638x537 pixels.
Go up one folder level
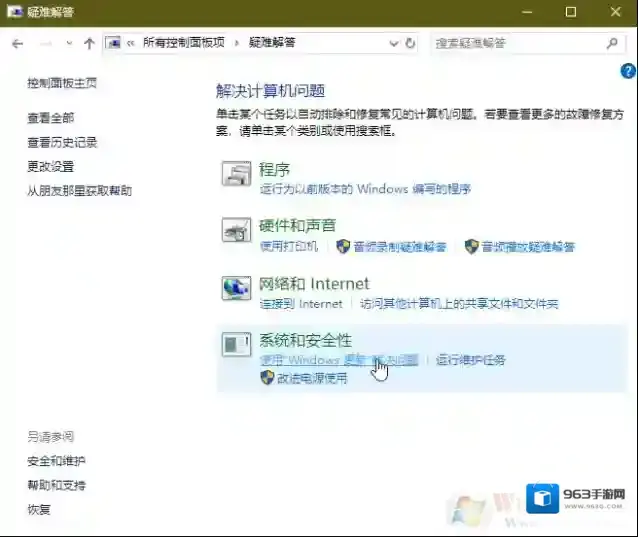[89, 43]
